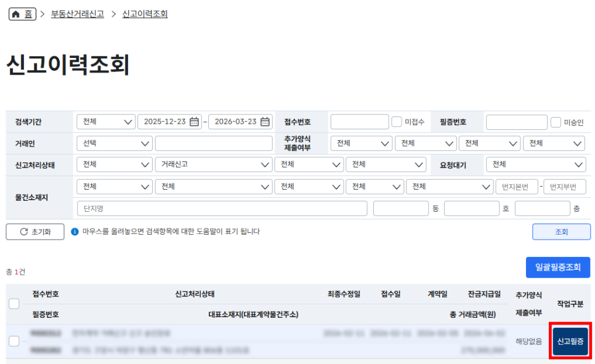Screen dimensions: 595x364
Task: Open the 거래인 선택 dropdown
Action: pyautogui.click(x=115, y=144)
